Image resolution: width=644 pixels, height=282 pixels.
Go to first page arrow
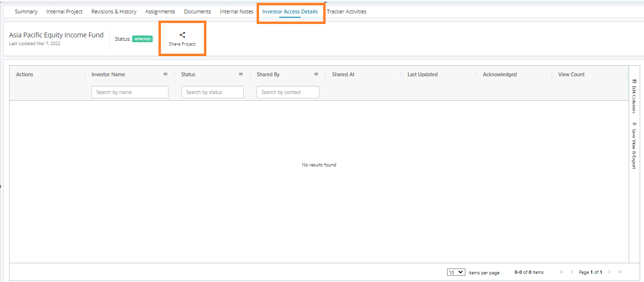561,272
